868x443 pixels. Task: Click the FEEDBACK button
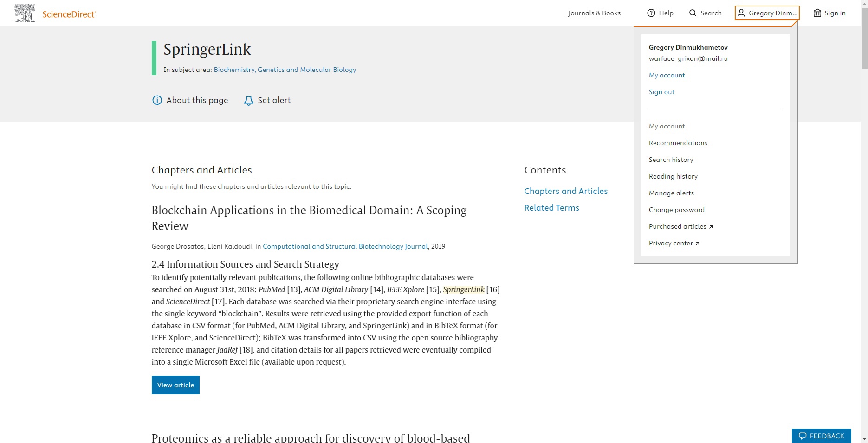pos(822,436)
